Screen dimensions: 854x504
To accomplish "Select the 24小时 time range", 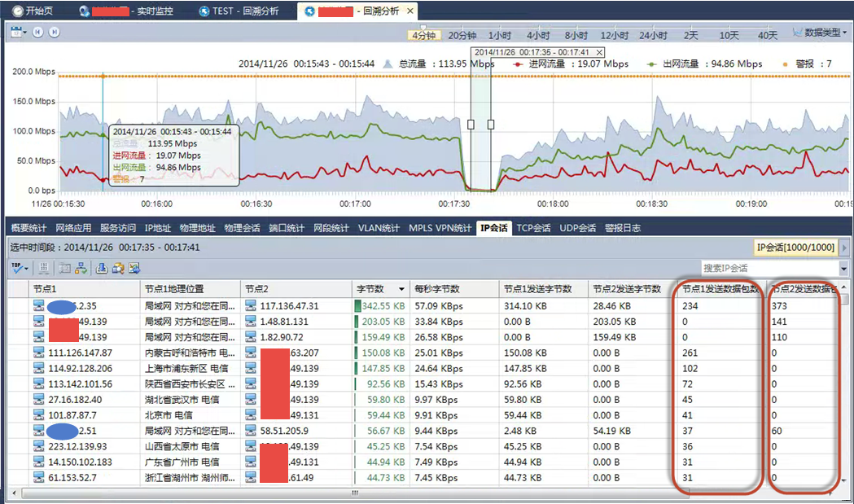I will coord(655,35).
